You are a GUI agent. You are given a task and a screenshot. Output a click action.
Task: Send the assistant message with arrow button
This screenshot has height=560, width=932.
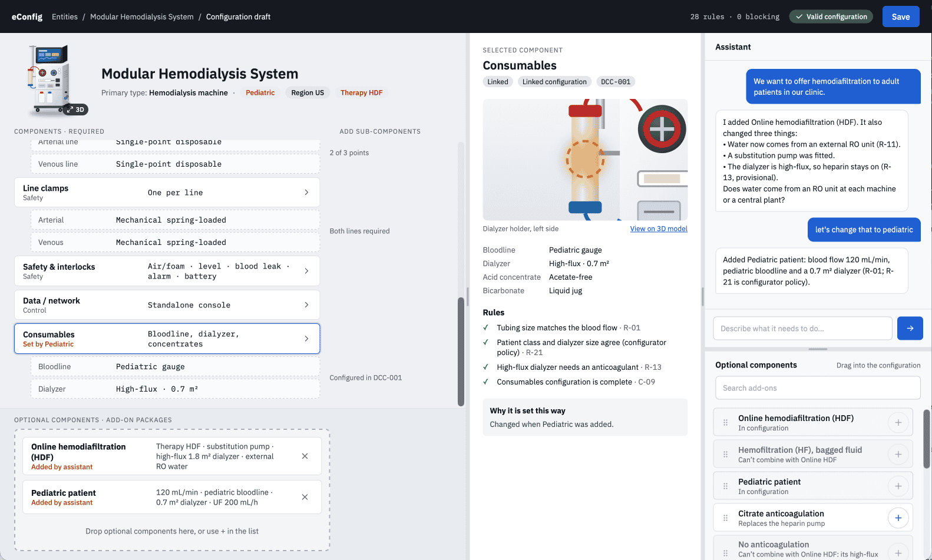tap(910, 329)
